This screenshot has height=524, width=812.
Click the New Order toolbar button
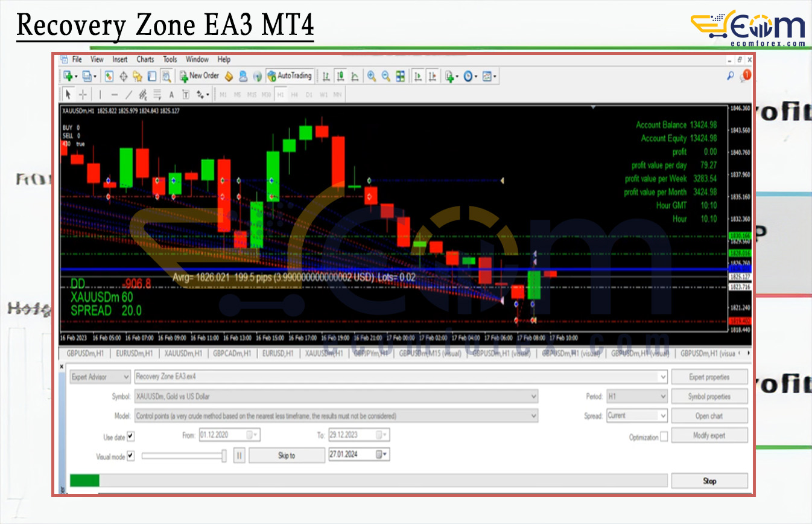click(x=198, y=76)
